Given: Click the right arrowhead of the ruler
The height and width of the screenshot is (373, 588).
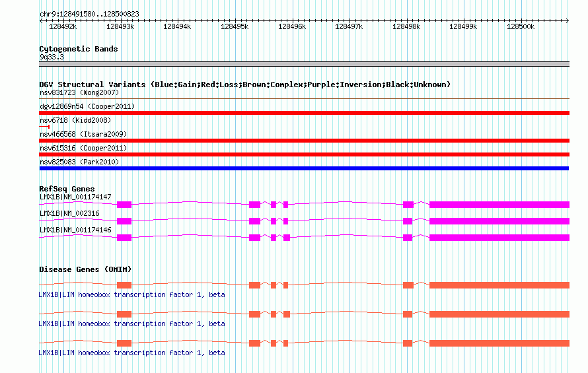Looking at the screenshot, I should tap(568, 20).
